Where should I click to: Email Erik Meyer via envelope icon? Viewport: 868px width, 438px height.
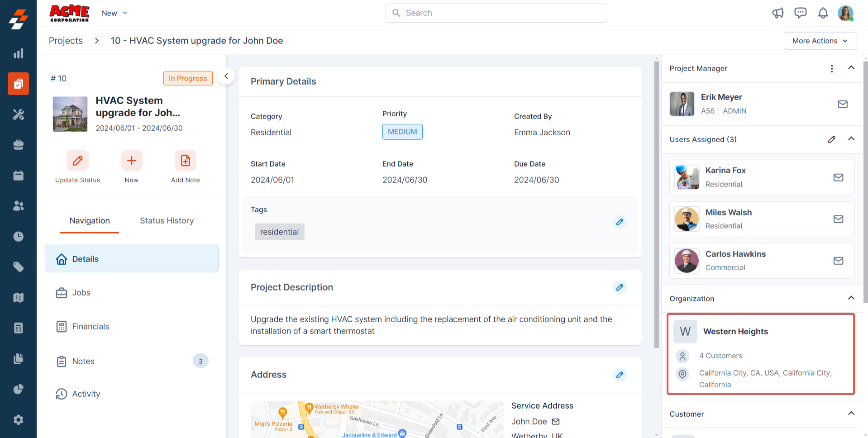pos(842,104)
